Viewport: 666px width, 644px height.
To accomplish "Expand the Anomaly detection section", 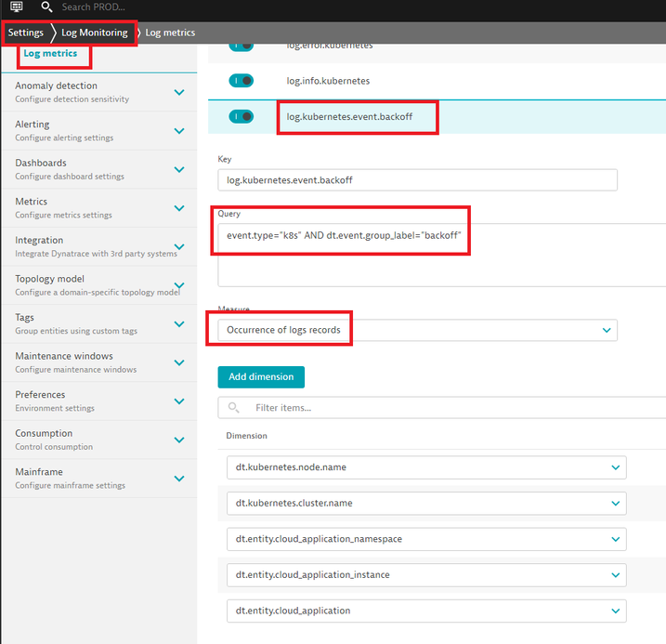I will (179, 92).
